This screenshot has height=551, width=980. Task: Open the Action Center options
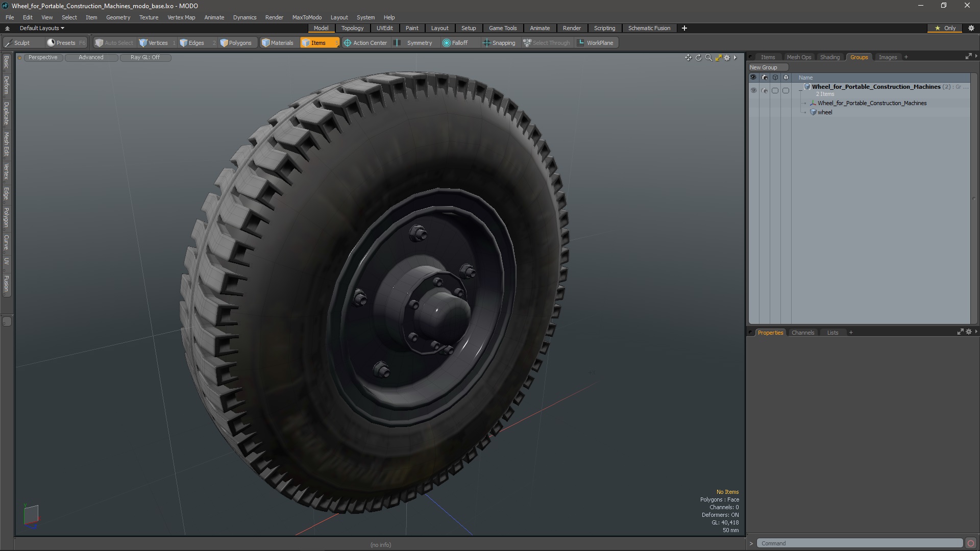click(366, 43)
